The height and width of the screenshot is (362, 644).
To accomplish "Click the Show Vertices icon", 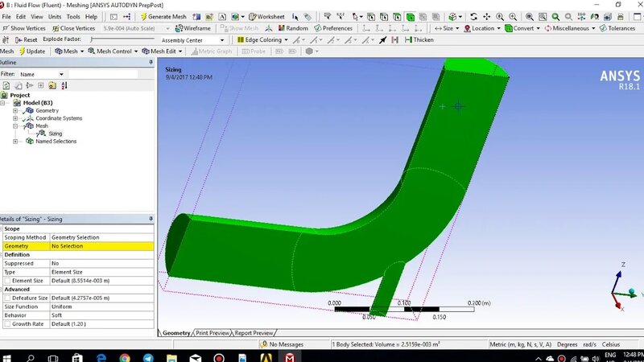I will (x=6, y=28).
